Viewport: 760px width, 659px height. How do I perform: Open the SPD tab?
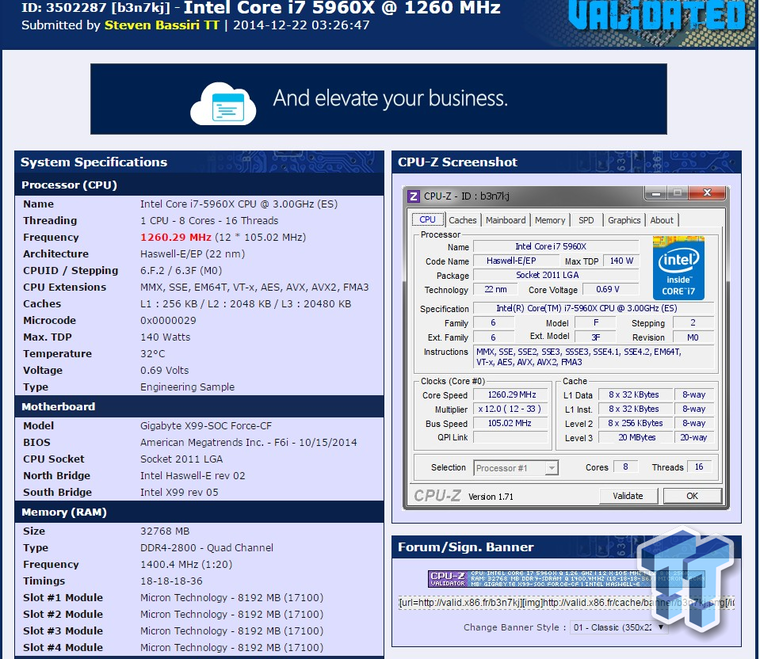click(x=586, y=220)
